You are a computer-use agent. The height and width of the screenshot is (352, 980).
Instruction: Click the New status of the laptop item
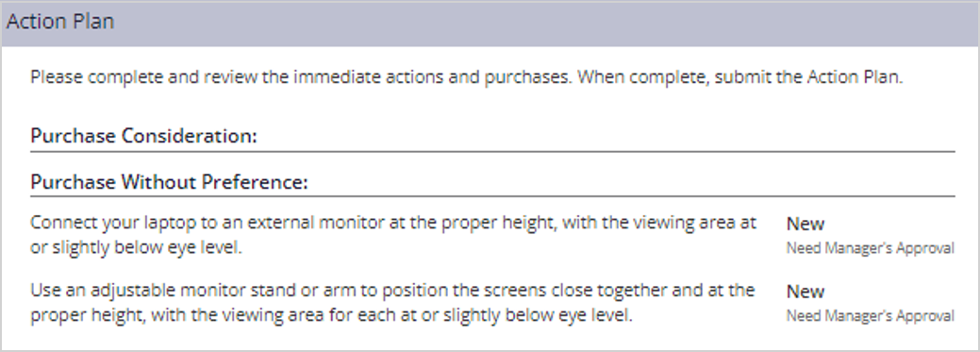click(x=805, y=224)
